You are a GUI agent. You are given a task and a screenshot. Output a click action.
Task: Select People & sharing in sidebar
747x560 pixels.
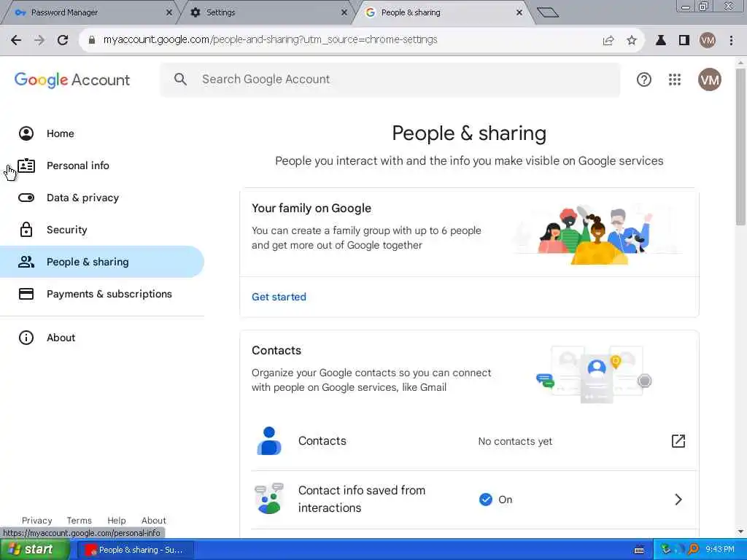click(x=102, y=262)
